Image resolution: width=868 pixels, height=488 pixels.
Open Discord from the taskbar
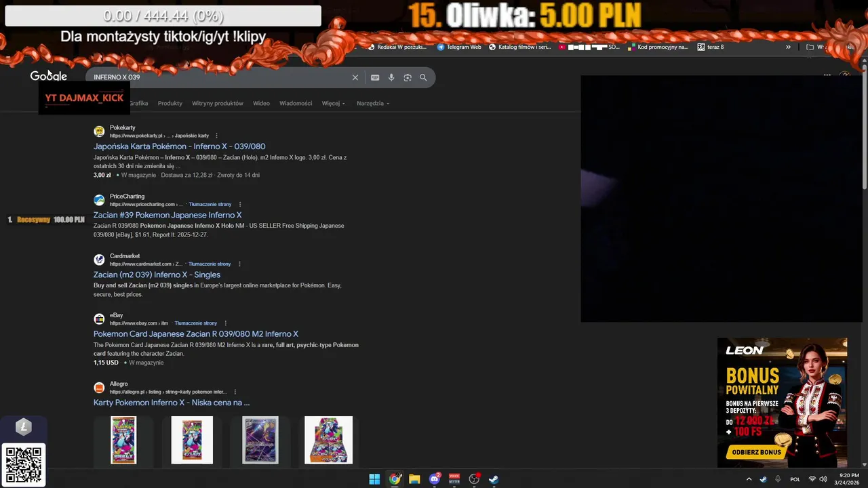click(435, 479)
